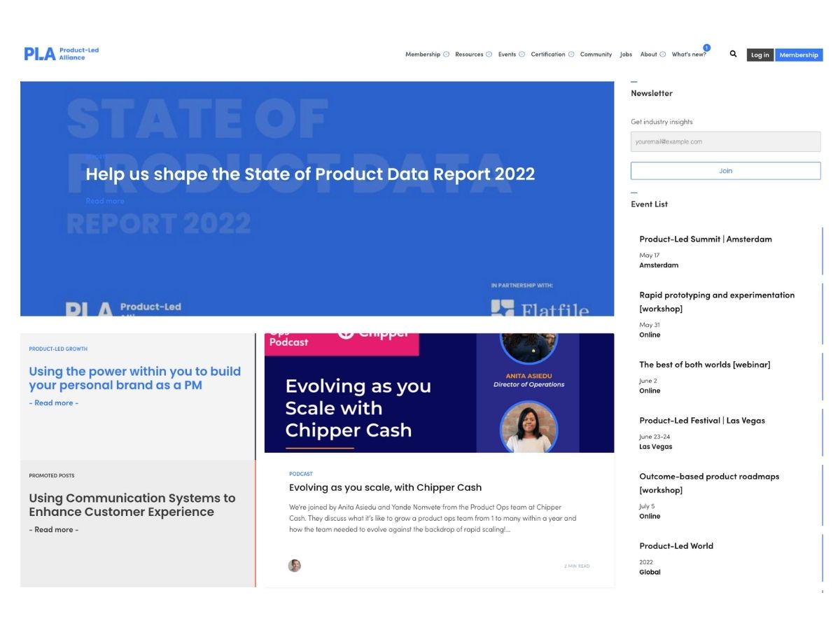The image size is (840, 630).
Task: Expand the Certification dropdown arrow
Action: (x=571, y=55)
